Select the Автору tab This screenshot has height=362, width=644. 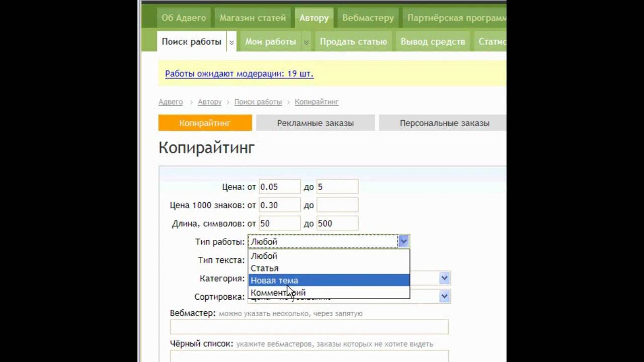(x=314, y=18)
